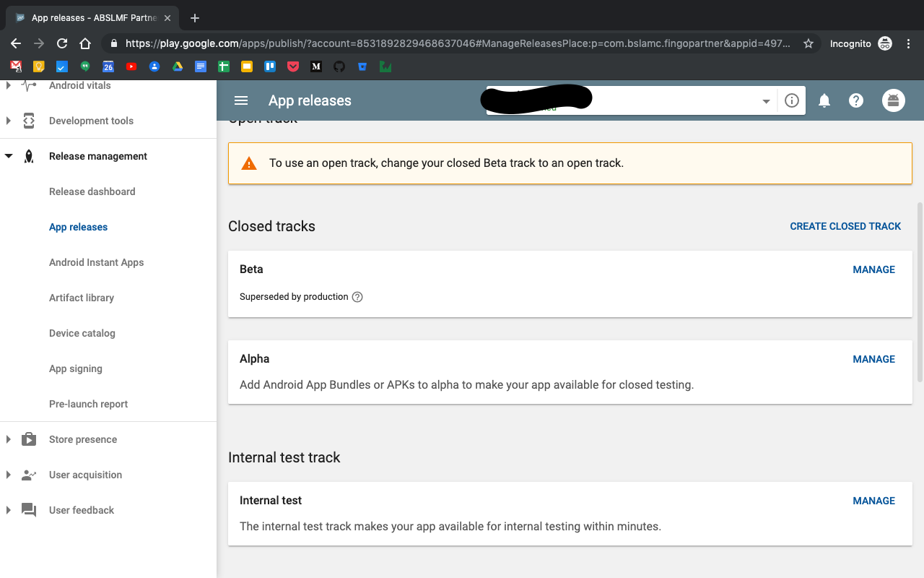Click the User acquisition icon
Image resolution: width=924 pixels, height=578 pixels.
[x=29, y=475]
